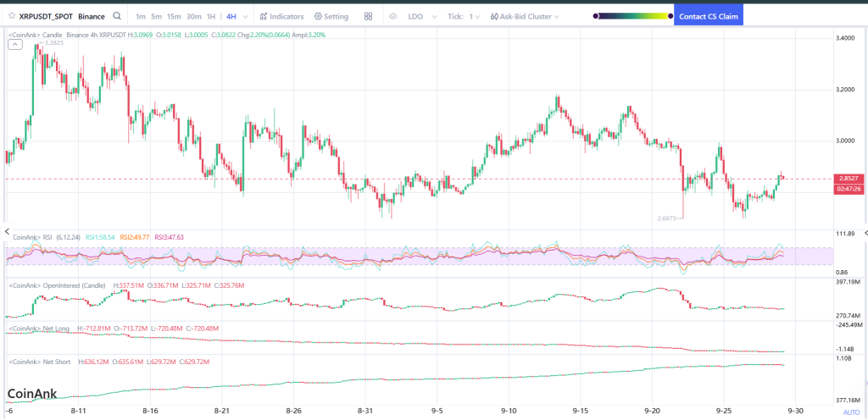
Task: Select the CoinAnk Candle legend text
Action: pos(36,34)
